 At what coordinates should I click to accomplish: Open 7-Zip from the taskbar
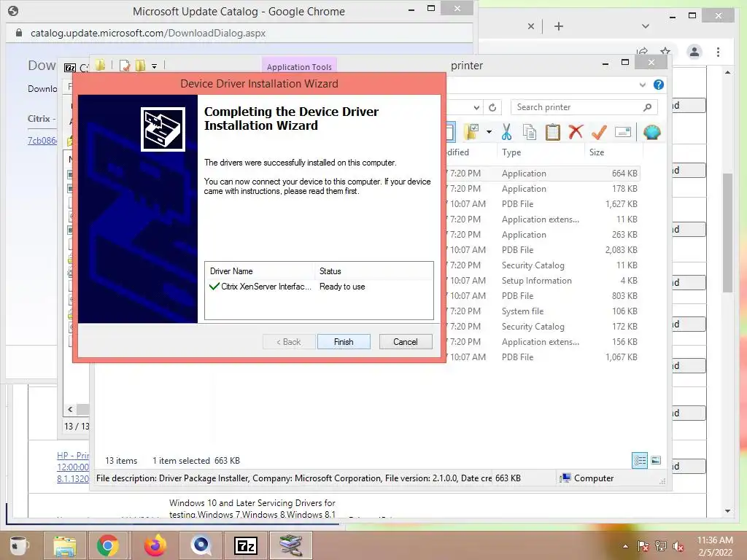[x=246, y=545]
